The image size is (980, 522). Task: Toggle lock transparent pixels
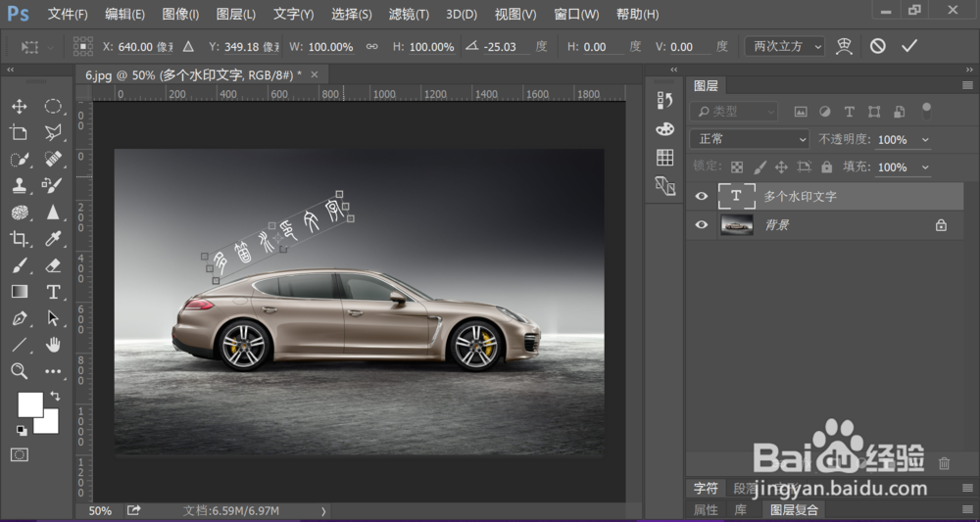pos(738,166)
